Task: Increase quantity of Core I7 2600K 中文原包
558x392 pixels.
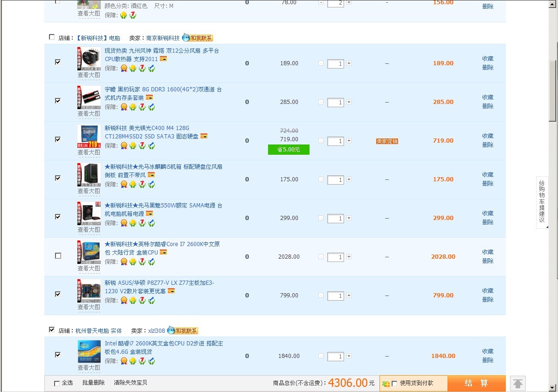Action: pos(349,256)
